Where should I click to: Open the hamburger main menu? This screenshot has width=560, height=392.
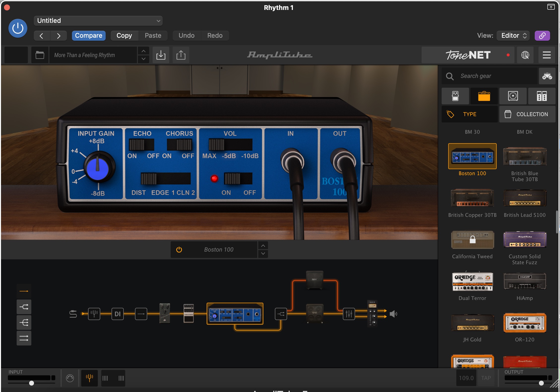tap(547, 55)
